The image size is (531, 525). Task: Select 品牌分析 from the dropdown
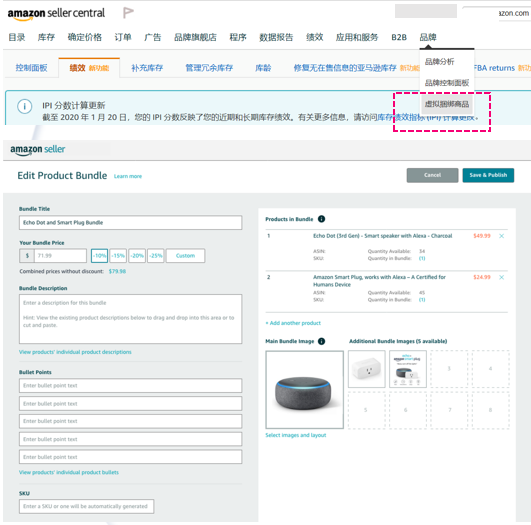click(440, 62)
